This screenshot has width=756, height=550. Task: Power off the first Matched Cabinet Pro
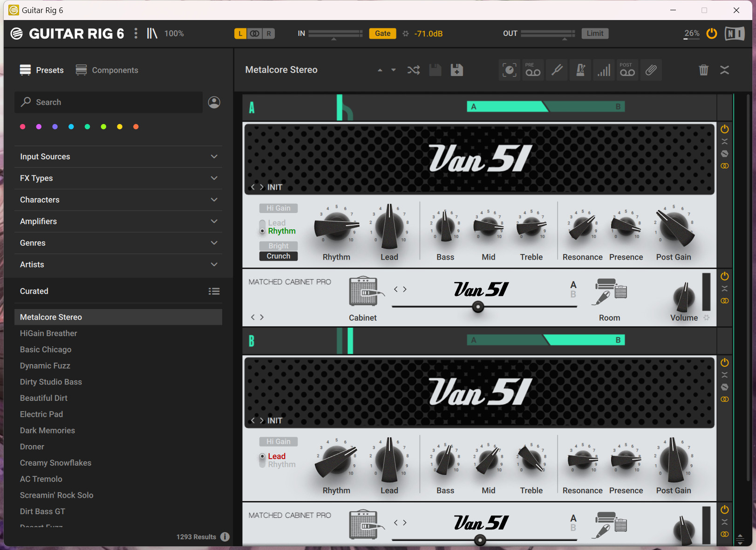point(724,276)
